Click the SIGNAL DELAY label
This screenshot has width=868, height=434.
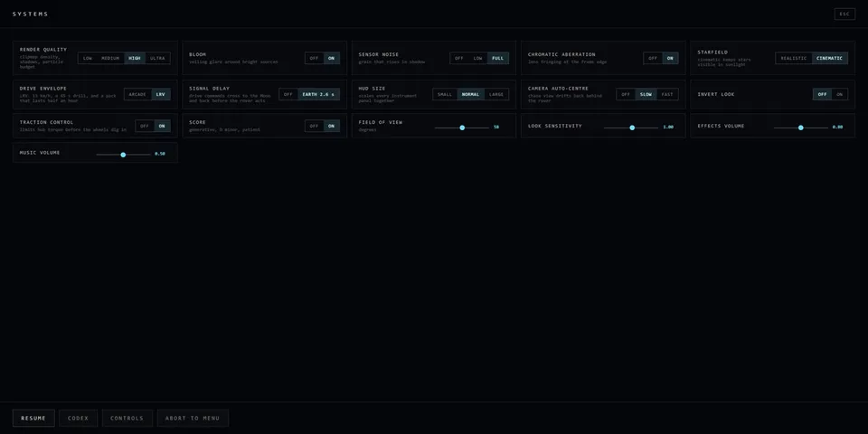tap(209, 88)
